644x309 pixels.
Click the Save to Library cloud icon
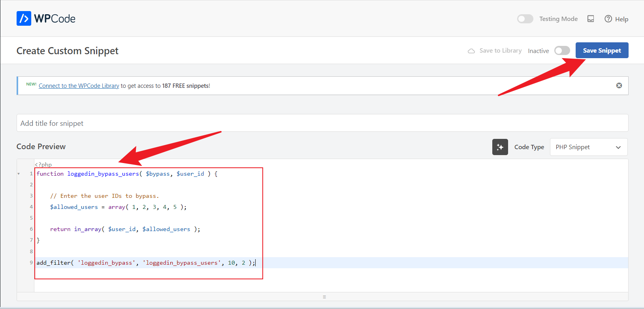[471, 51]
